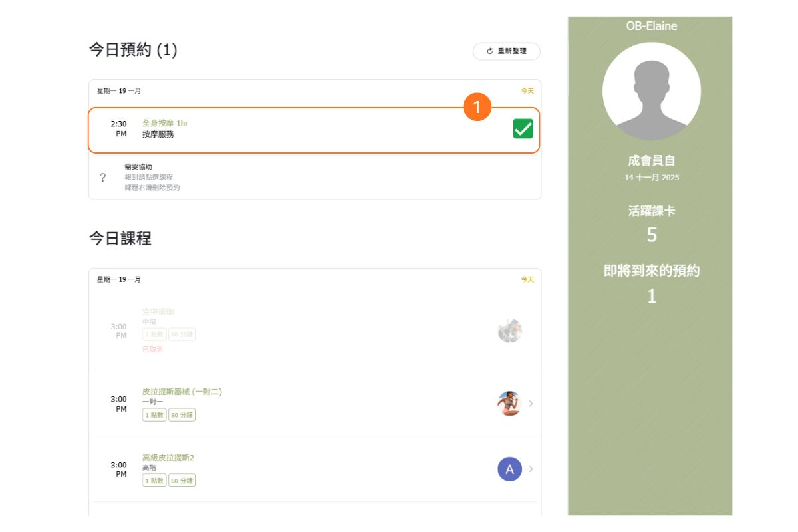Toggle the green check-in checkbox for 全身按摩
The width and height of the screenshot is (798, 532).
tap(523, 128)
